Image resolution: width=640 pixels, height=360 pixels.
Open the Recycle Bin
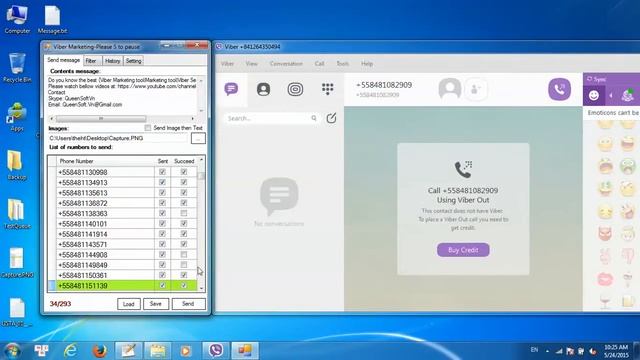click(17, 68)
